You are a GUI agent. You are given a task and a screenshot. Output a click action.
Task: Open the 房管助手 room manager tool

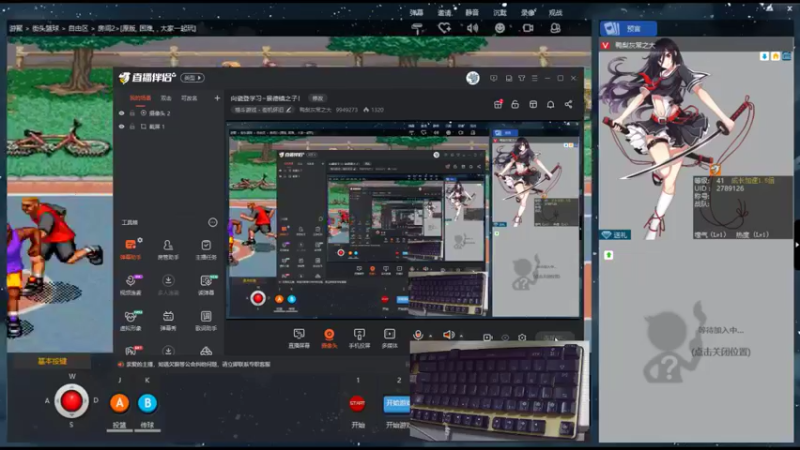(x=168, y=248)
